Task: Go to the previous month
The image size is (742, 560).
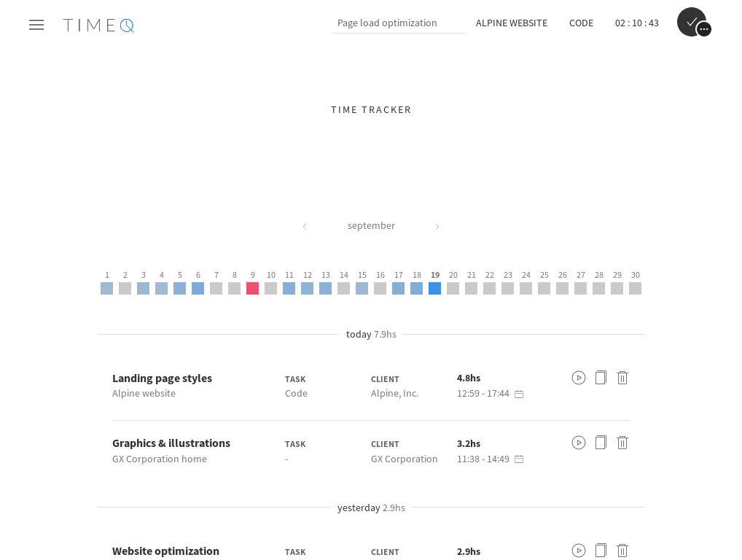Action: pyautogui.click(x=305, y=227)
